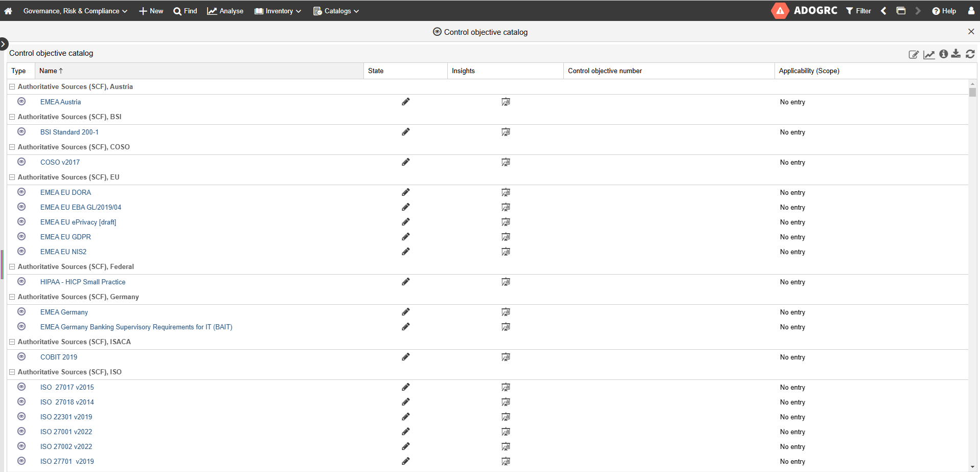Collapse Authoritative Sources (SCF), BSI group

click(12, 117)
